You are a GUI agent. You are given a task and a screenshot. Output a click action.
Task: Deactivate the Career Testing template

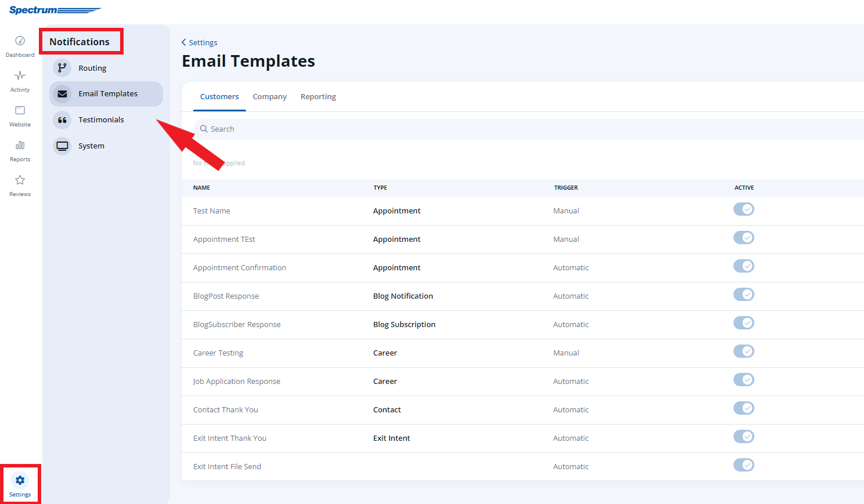pos(743,351)
